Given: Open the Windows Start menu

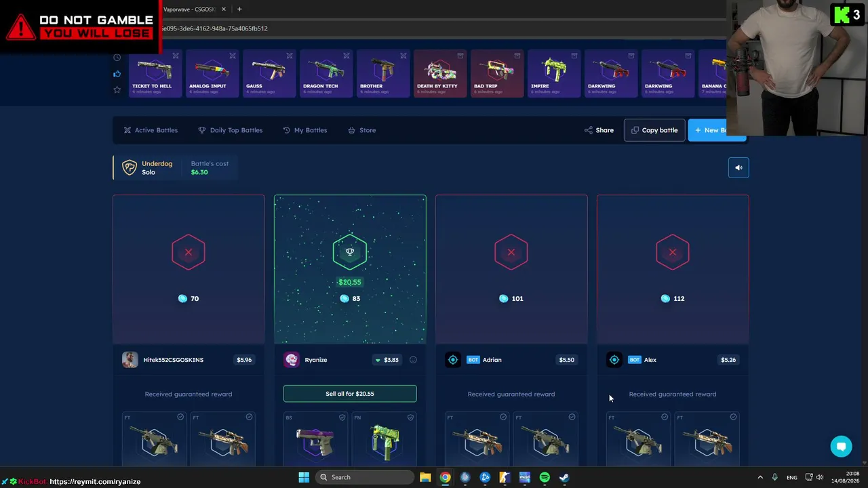Looking at the screenshot, I should 304,477.
